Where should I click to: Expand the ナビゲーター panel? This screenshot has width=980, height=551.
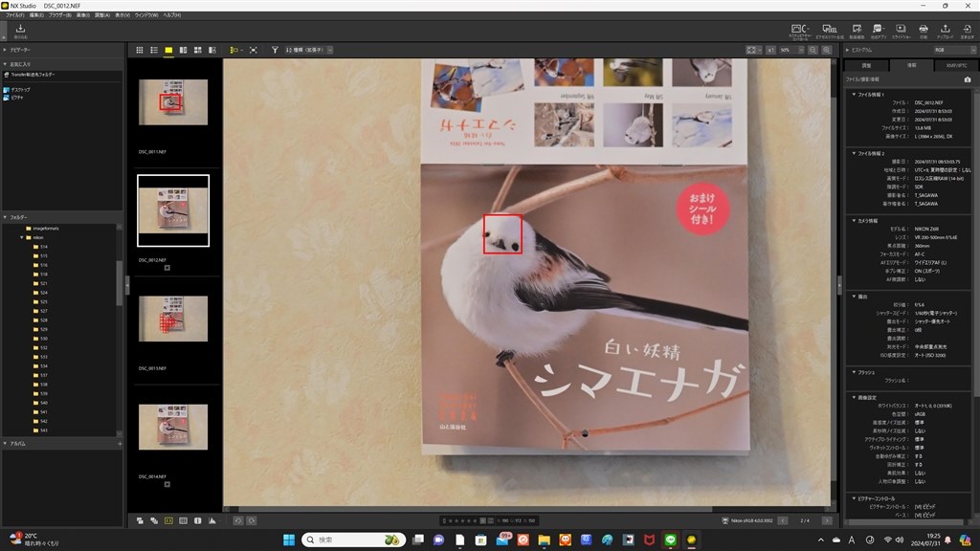[x=5, y=50]
